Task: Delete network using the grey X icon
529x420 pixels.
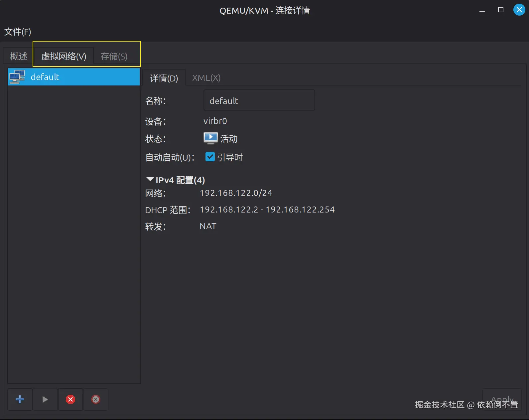Action: (96, 399)
